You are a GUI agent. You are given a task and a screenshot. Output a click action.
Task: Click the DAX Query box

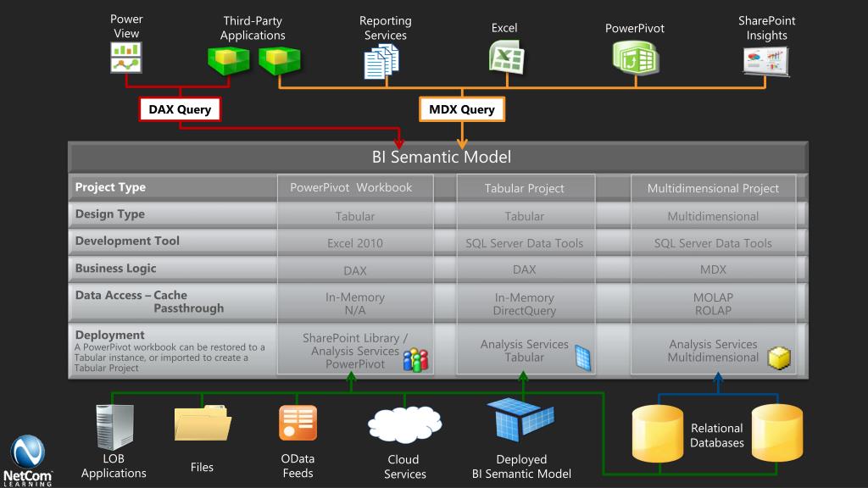pos(180,109)
